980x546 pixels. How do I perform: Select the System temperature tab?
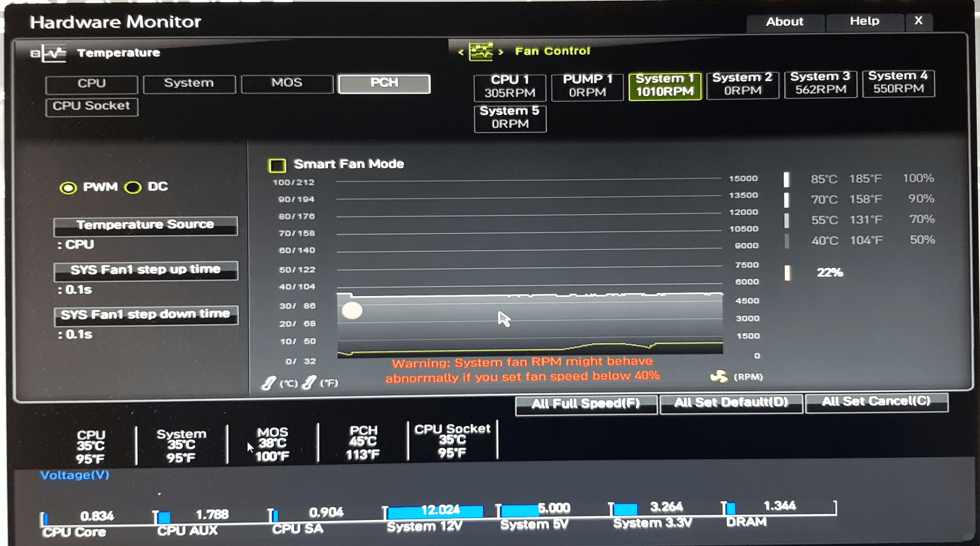pos(189,83)
